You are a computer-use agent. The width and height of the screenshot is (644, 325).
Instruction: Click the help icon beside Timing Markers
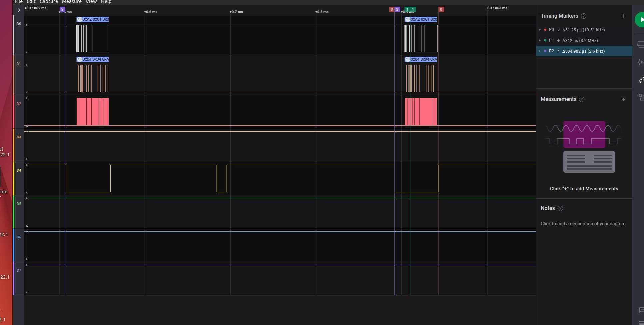pyautogui.click(x=584, y=16)
